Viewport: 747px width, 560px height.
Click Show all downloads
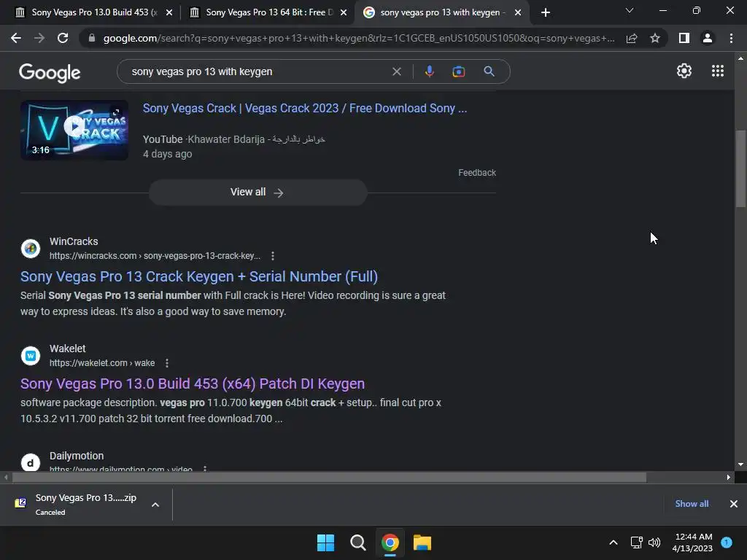692,504
